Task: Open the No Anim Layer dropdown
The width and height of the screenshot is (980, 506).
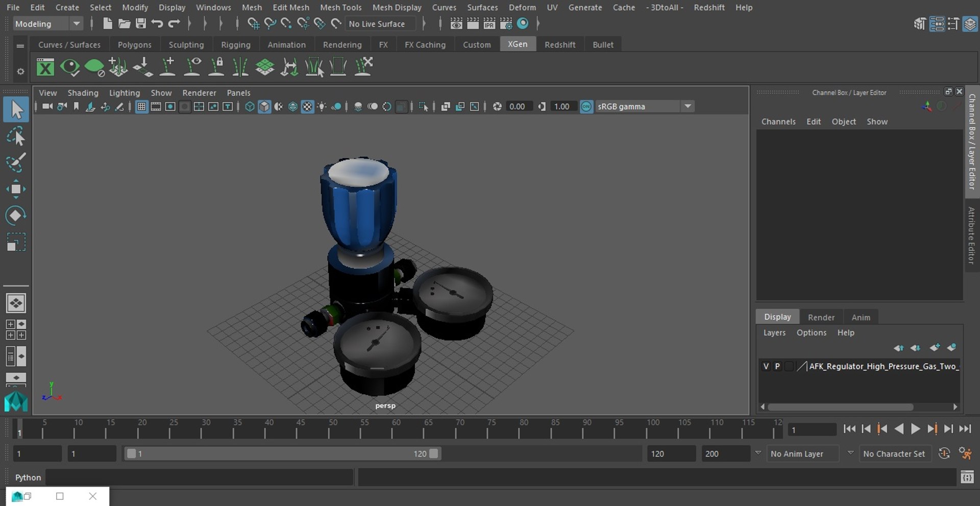Action: [803, 453]
